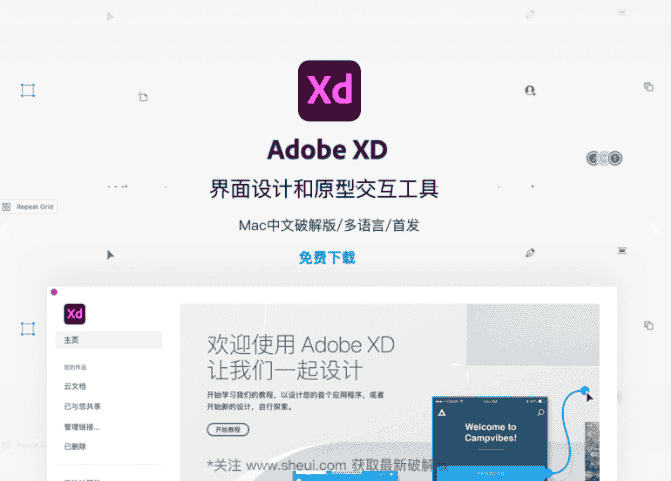Viewport: 671px width, 481px height.
Task: Click the Welcome to Campvibes phone mockup
Action: (x=489, y=434)
